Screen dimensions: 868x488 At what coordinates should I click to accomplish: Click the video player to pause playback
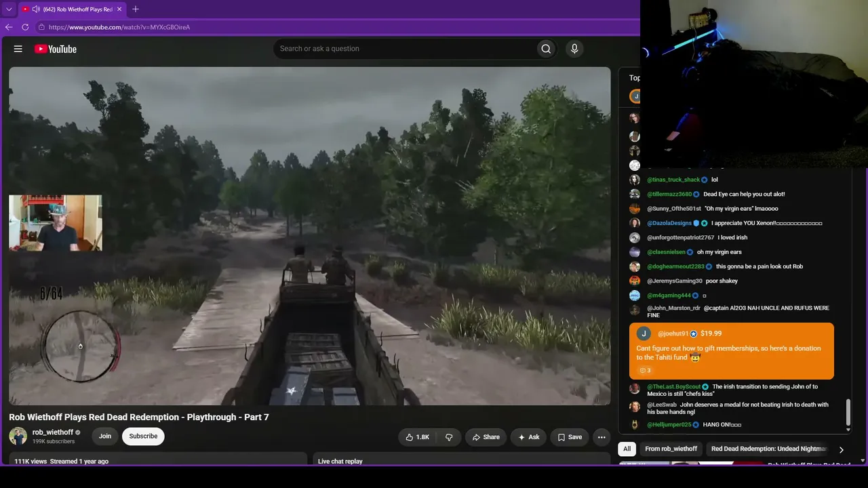(310, 236)
